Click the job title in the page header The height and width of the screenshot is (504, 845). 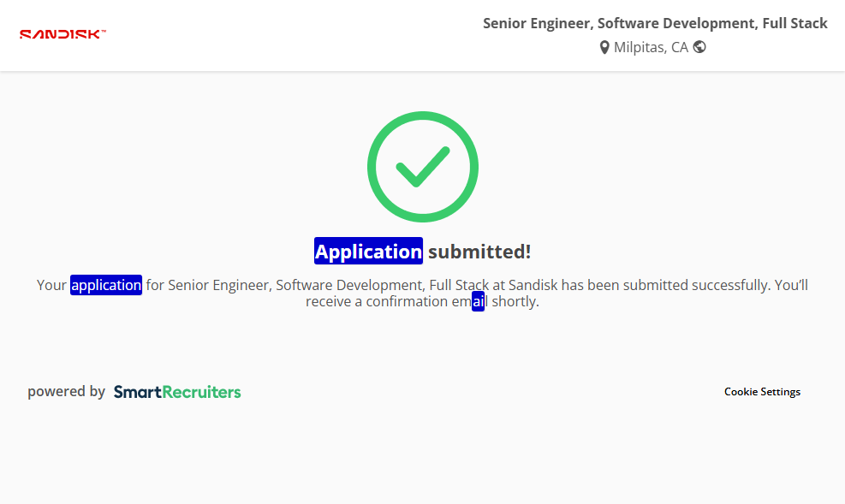[x=655, y=23]
